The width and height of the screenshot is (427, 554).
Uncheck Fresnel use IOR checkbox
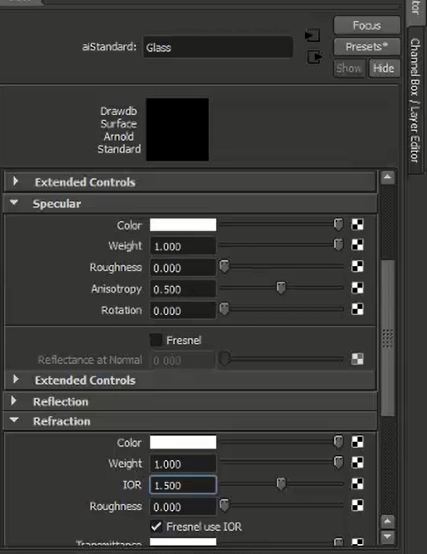(x=156, y=526)
